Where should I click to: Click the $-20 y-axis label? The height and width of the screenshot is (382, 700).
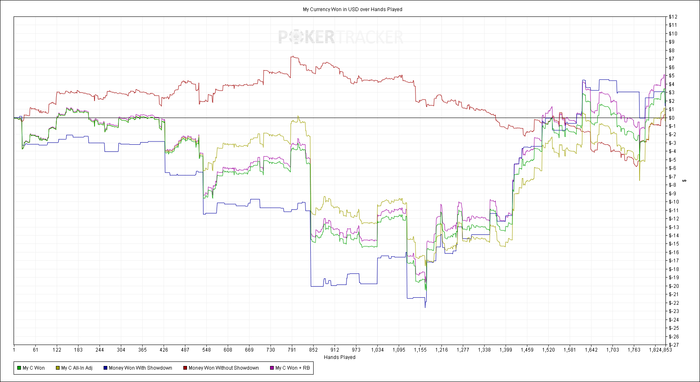point(673,286)
